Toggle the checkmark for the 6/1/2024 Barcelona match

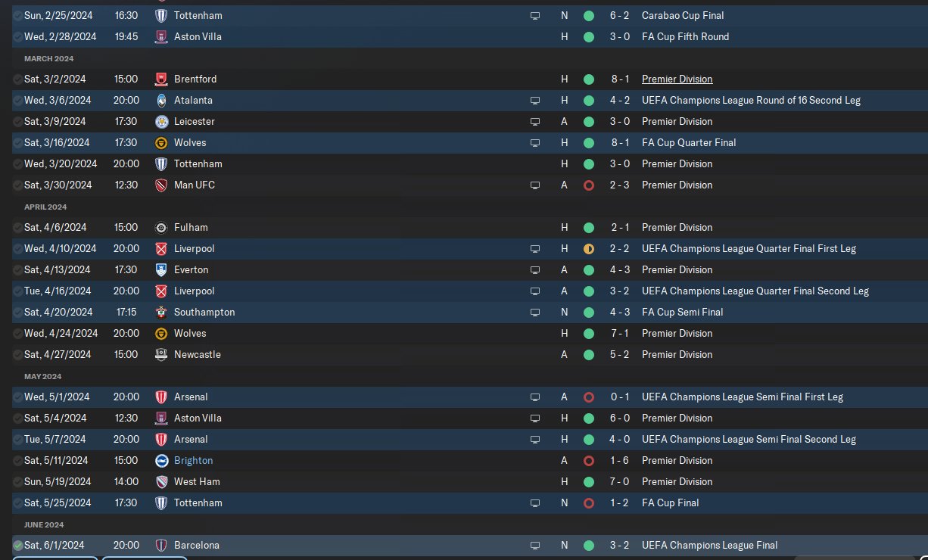[x=18, y=545]
